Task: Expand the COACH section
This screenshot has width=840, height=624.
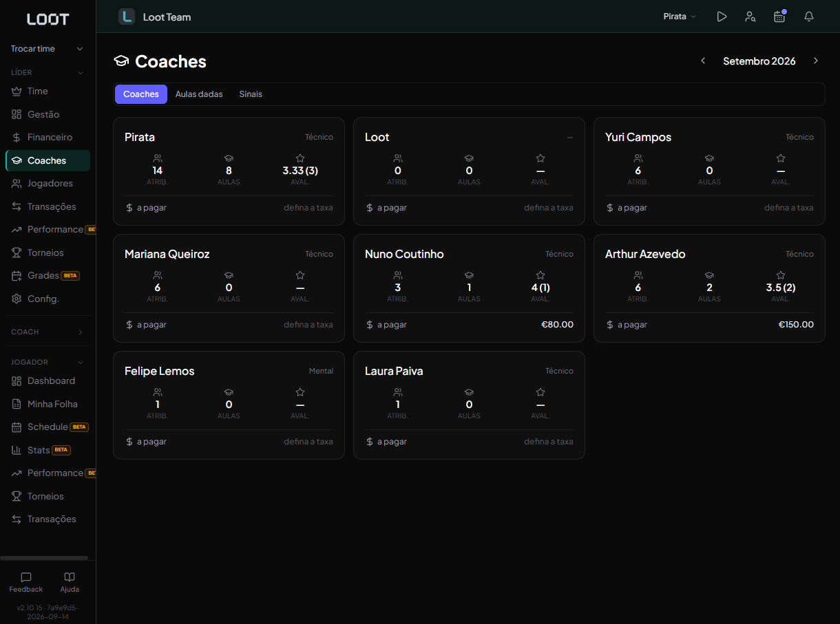Action: click(x=48, y=332)
